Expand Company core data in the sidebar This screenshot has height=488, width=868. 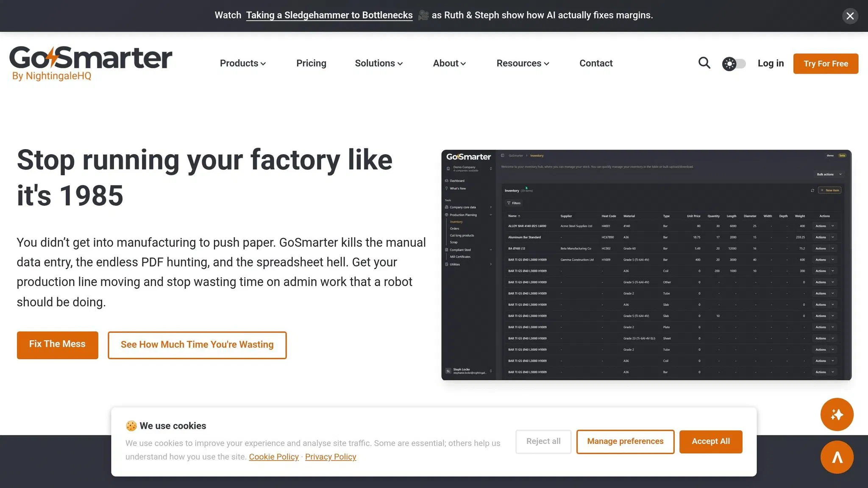point(463,207)
